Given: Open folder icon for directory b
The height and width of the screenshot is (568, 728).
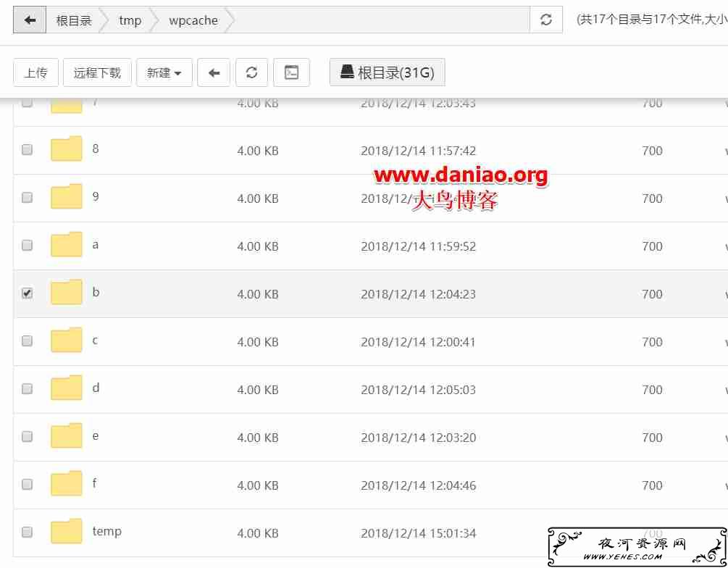Looking at the screenshot, I should [67, 292].
